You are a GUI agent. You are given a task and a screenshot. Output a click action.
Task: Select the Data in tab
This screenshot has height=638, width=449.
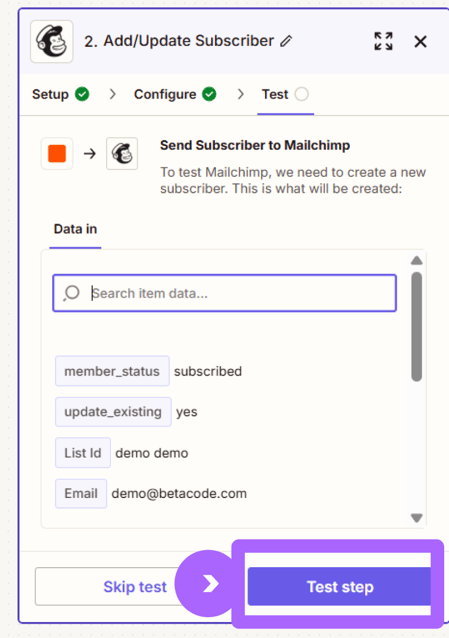(x=75, y=229)
